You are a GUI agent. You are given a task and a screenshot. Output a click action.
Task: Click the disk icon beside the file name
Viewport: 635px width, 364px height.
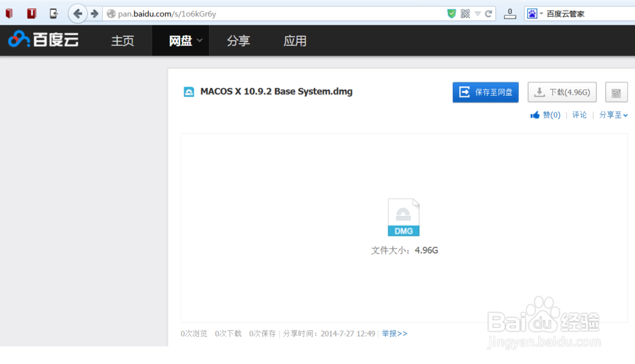click(x=189, y=92)
